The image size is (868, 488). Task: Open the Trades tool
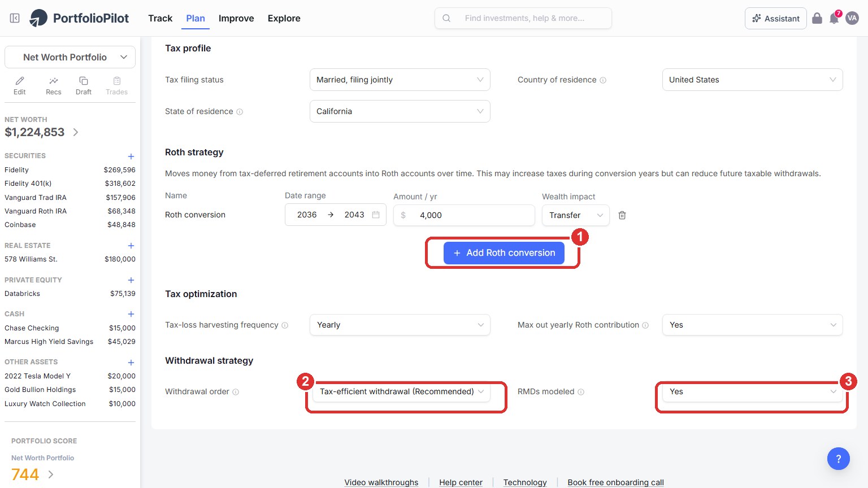[x=117, y=86]
